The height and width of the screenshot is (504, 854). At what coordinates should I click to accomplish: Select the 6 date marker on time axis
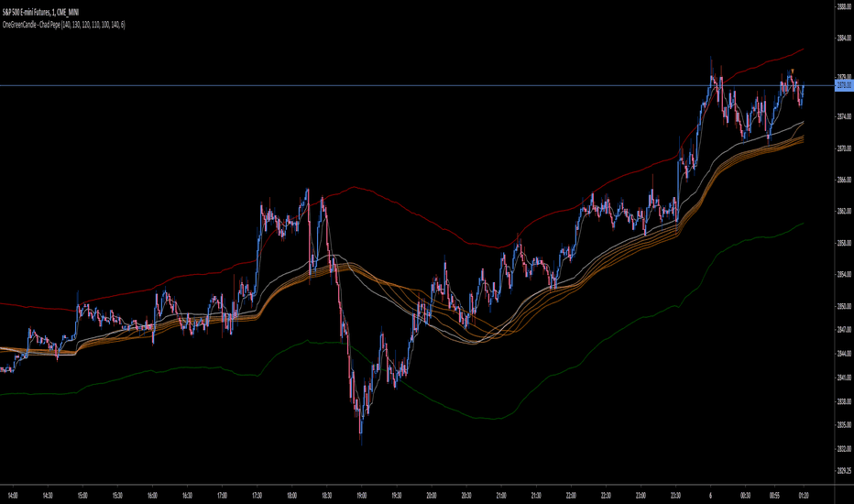point(710,495)
